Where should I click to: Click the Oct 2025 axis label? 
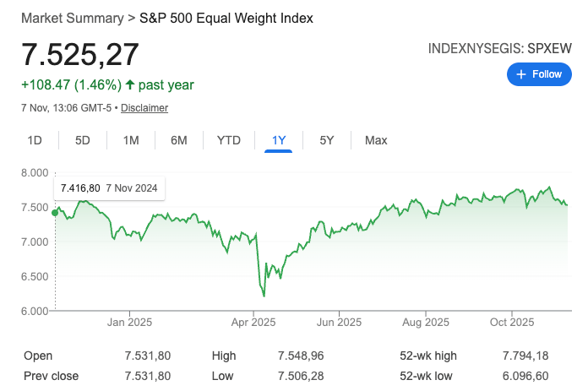(512, 322)
